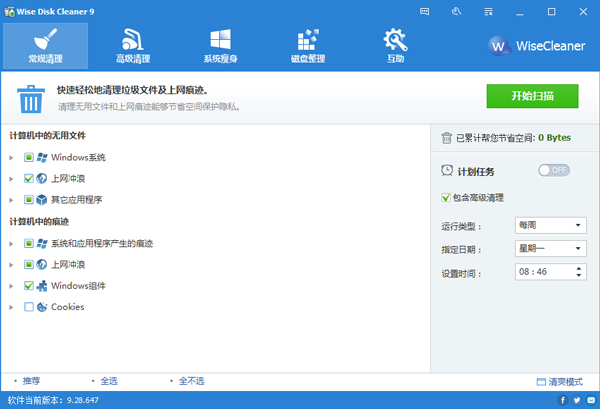This screenshot has height=409, width=600.
Task: Click the WiseCleaner logo
Action: [x=536, y=46]
